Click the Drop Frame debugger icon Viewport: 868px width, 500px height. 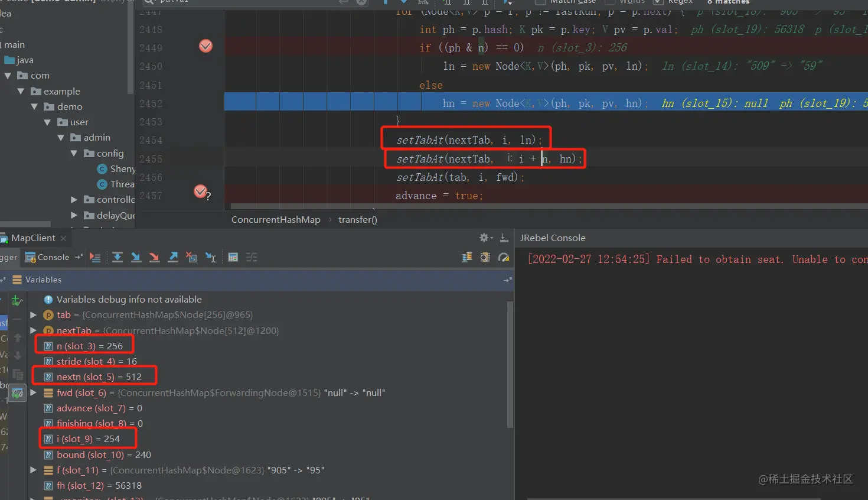(x=191, y=257)
